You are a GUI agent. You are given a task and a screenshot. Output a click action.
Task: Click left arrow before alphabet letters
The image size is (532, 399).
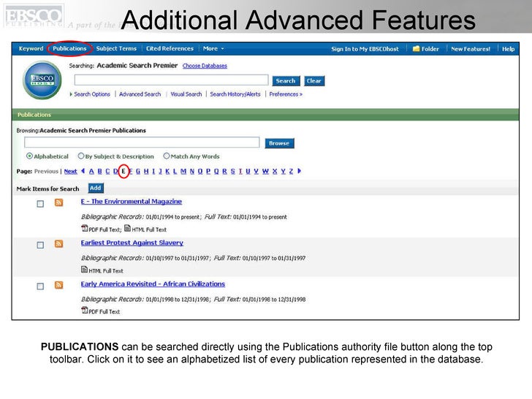click(x=83, y=171)
